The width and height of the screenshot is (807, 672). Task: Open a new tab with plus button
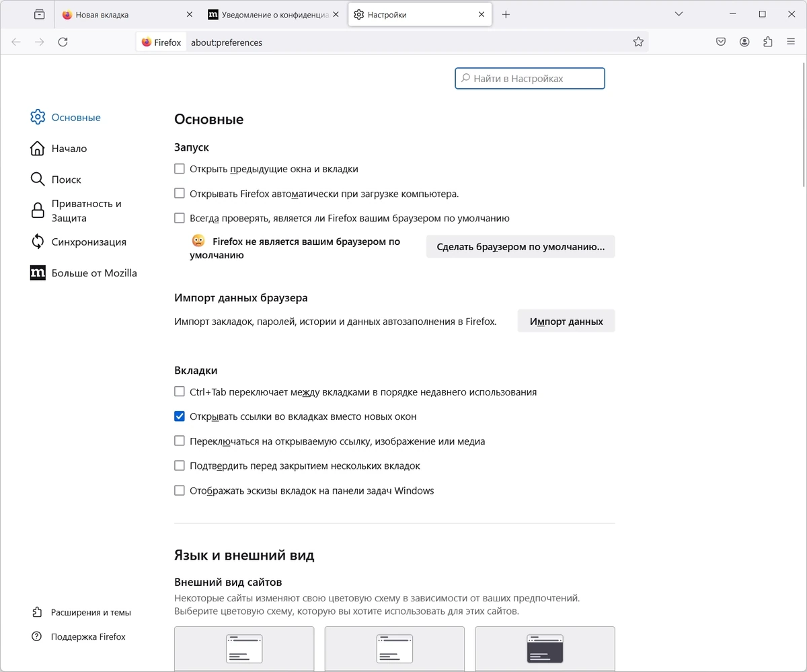[x=506, y=14]
